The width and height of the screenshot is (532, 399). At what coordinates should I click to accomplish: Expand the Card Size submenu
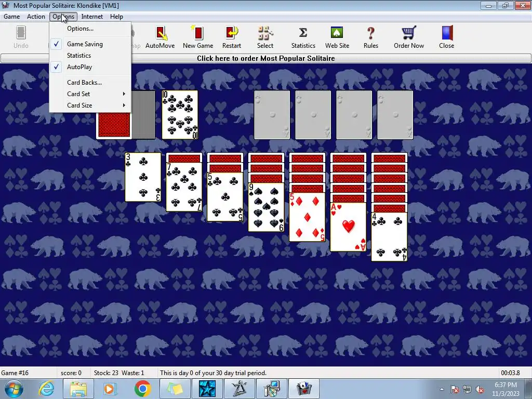[90, 105]
